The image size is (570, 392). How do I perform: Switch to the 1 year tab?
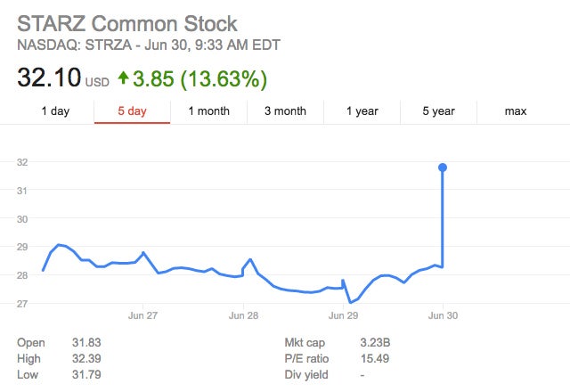[x=362, y=111]
